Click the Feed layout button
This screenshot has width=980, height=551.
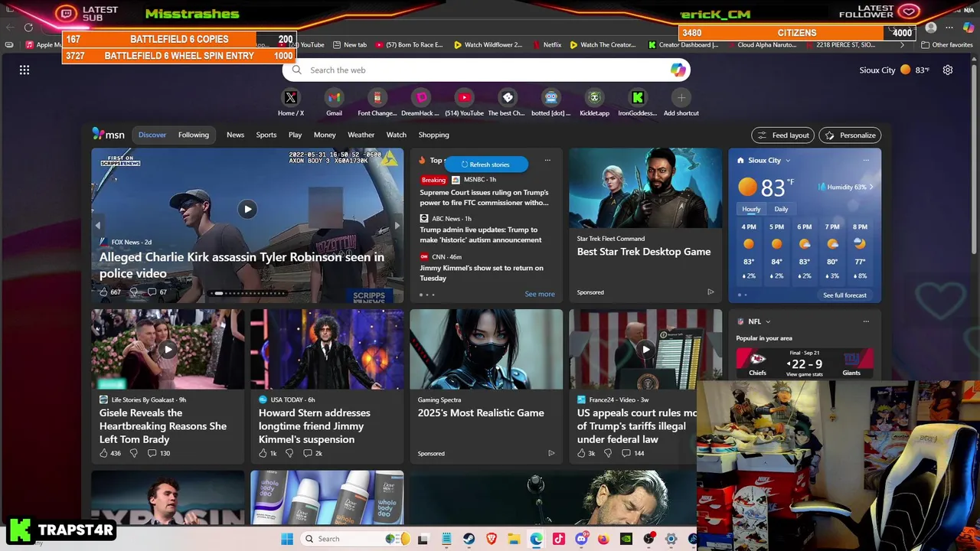(782, 135)
